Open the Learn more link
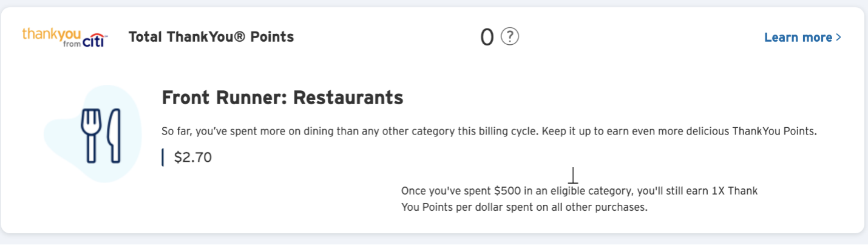 [x=798, y=38]
